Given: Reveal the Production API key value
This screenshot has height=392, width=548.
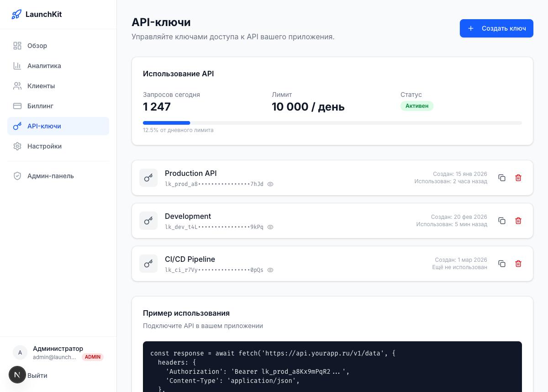Looking at the screenshot, I should (x=270, y=184).
